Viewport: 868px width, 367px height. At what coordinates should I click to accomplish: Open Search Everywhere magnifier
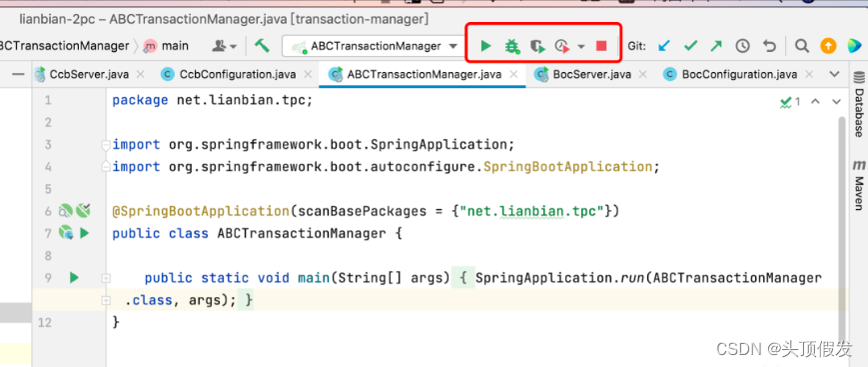801,46
